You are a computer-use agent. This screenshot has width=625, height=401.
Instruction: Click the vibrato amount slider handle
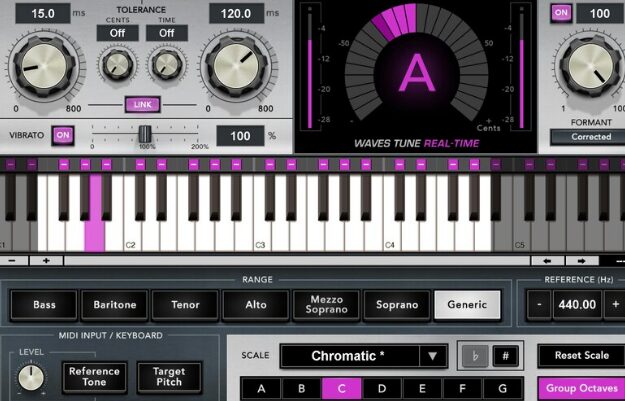(145, 134)
